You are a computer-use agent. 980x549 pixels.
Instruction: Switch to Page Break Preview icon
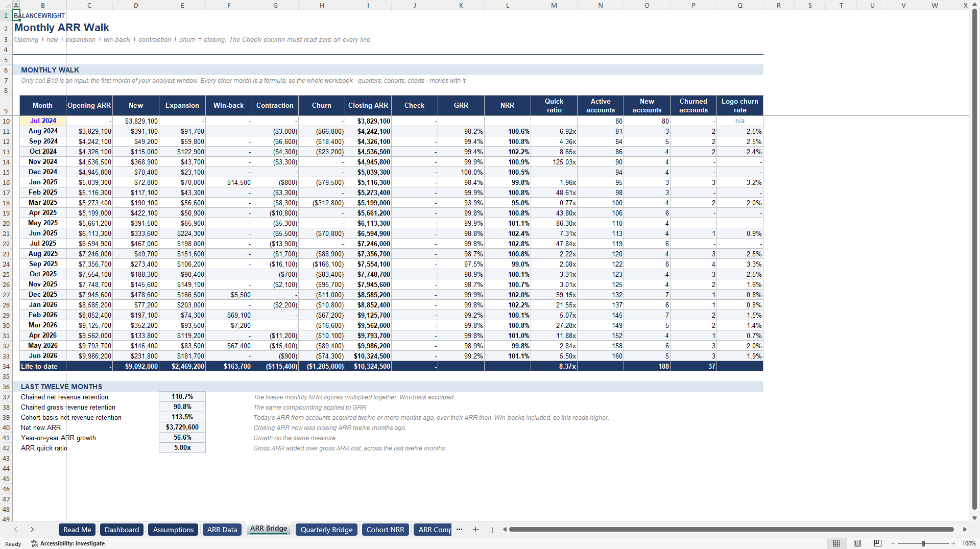(877, 543)
